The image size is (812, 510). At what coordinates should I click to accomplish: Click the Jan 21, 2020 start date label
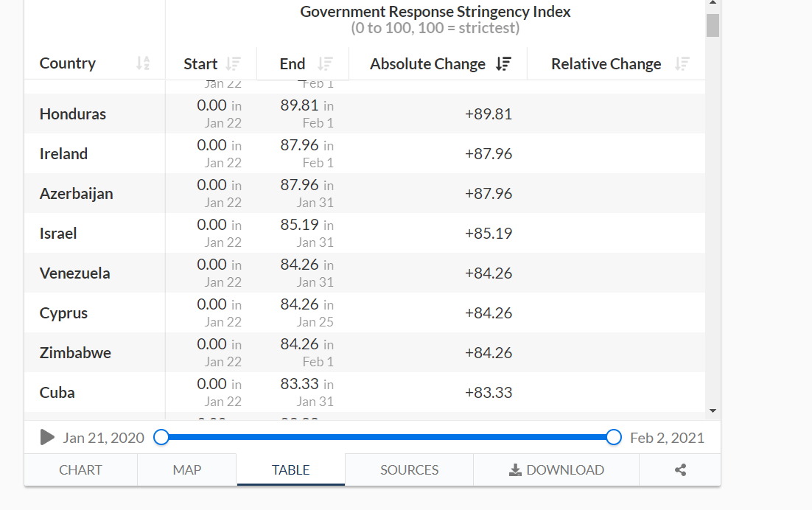point(103,438)
